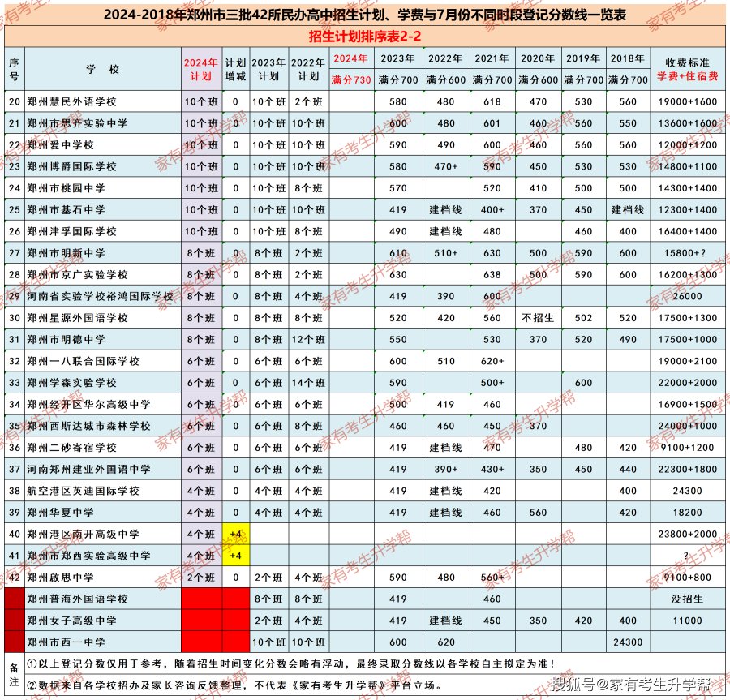Screen dimensions: 730x700
Task: Select the 2024年计划 column header
Action: tap(201, 69)
